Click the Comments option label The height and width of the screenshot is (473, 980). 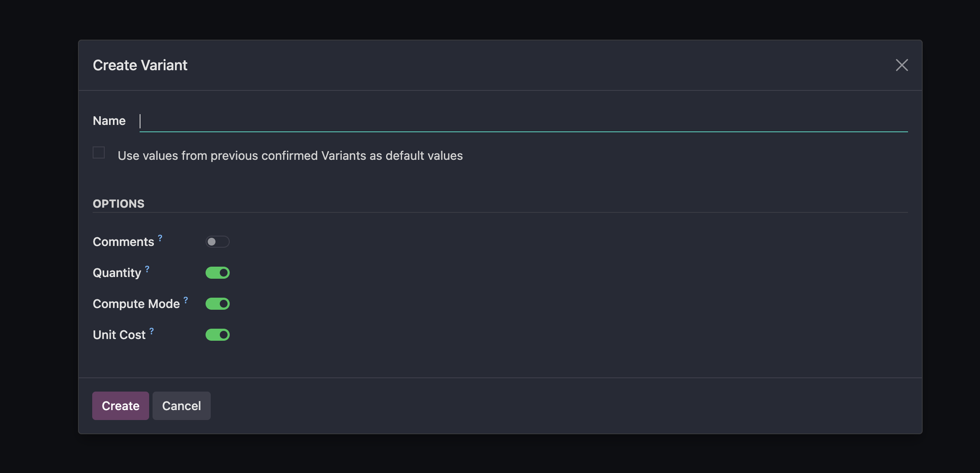(123, 242)
